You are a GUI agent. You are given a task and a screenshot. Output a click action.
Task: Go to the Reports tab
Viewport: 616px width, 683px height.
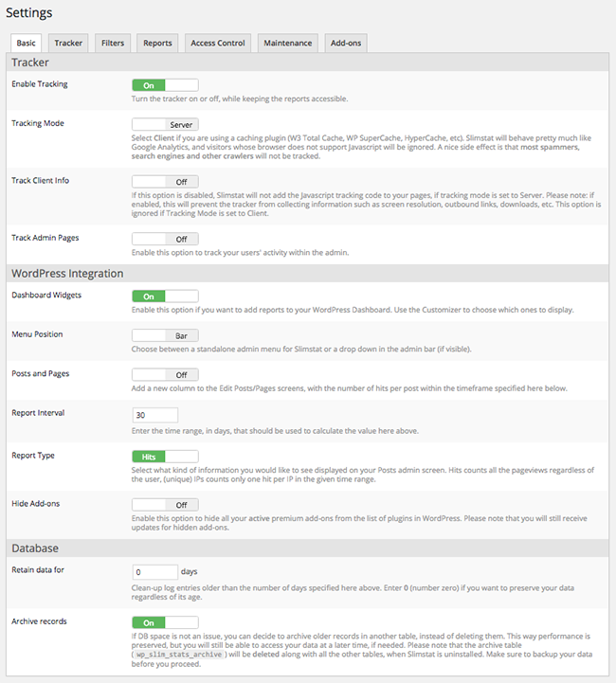(x=157, y=43)
